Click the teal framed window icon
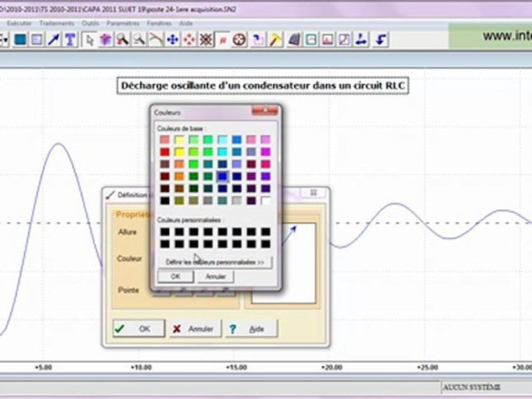The height and width of the screenshot is (399, 532). (311, 40)
